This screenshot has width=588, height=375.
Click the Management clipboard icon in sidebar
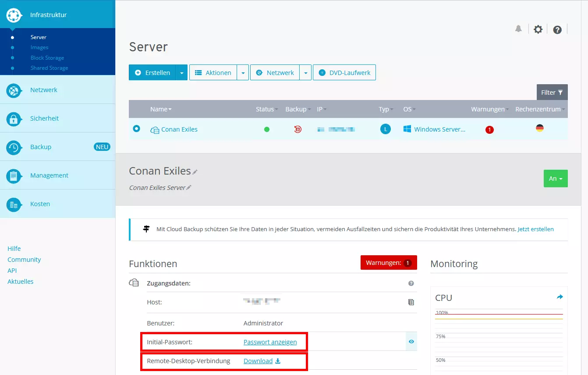coord(14,176)
